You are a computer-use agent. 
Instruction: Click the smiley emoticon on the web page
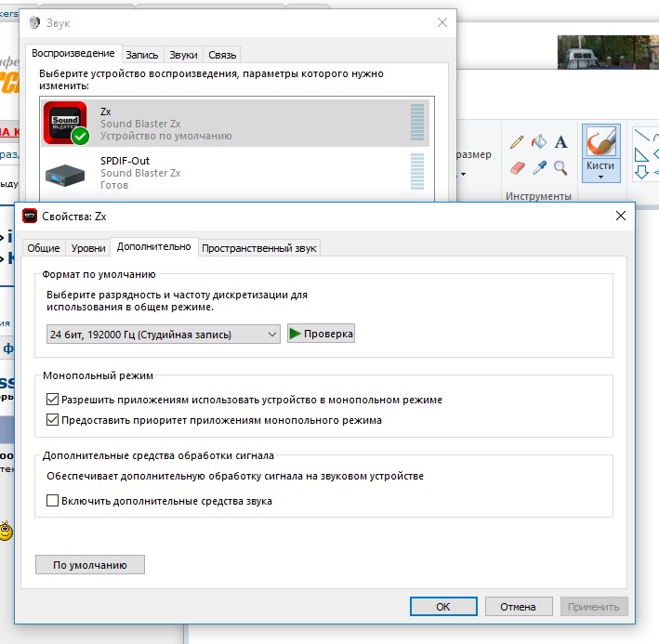(6, 531)
